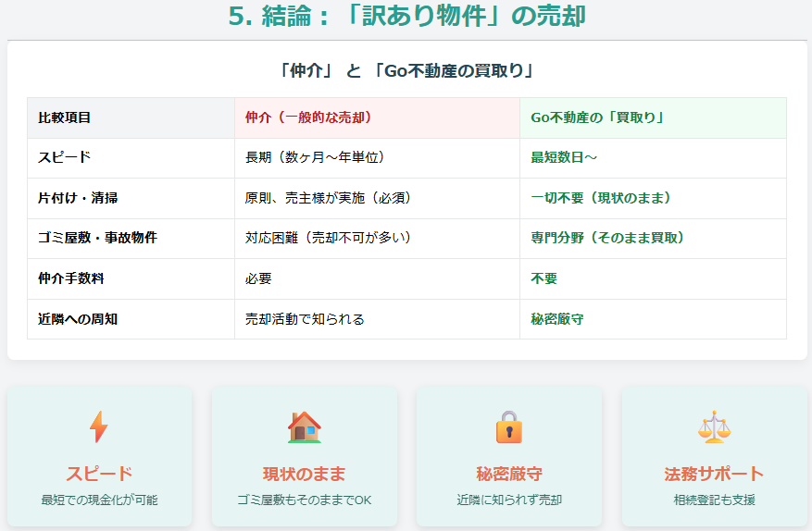Click the lightning bolt speed icon
812x531 pixels.
[98, 427]
